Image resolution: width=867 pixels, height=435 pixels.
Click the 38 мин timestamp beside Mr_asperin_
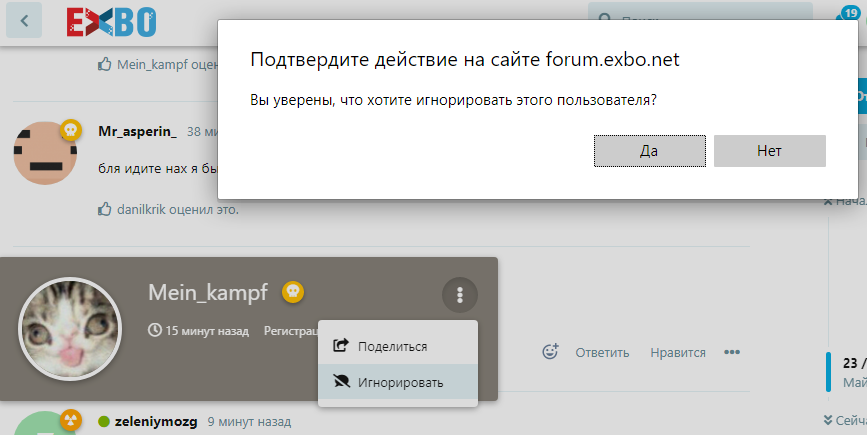click(202, 132)
